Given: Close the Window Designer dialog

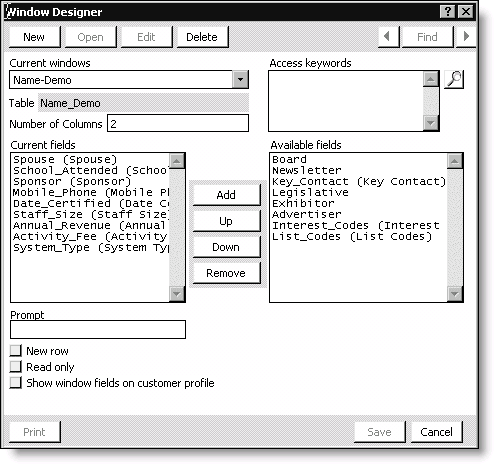Looking at the screenshot, I should 466,12.
